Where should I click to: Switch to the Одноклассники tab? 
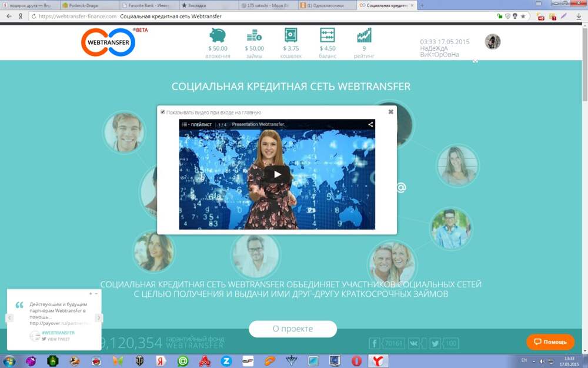(x=326, y=5)
